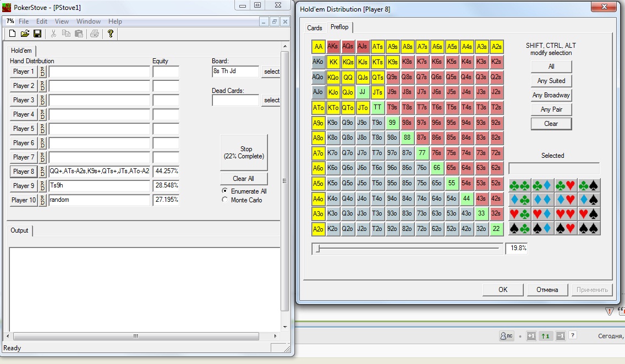Screen dimensions: 625x364
Task: Click the Open folder toolbar icon
Action: click(25, 34)
